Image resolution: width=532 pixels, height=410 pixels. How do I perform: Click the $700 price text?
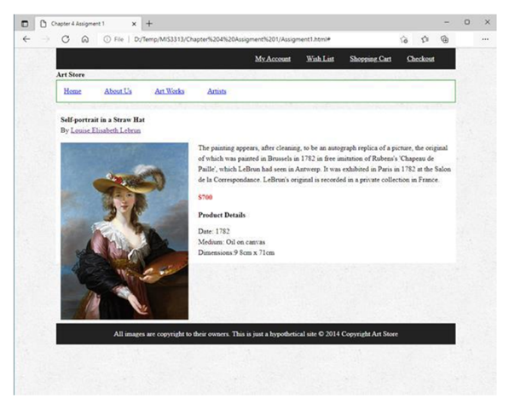[205, 197]
